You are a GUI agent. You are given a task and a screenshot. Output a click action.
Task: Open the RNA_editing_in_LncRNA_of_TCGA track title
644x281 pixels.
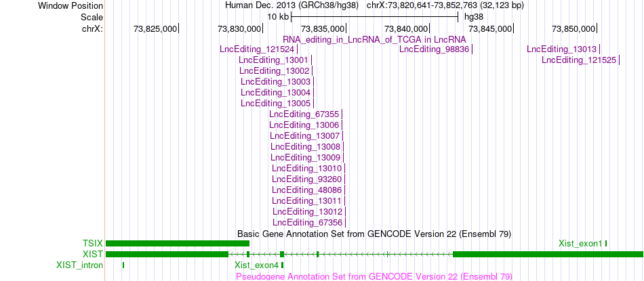(375, 39)
